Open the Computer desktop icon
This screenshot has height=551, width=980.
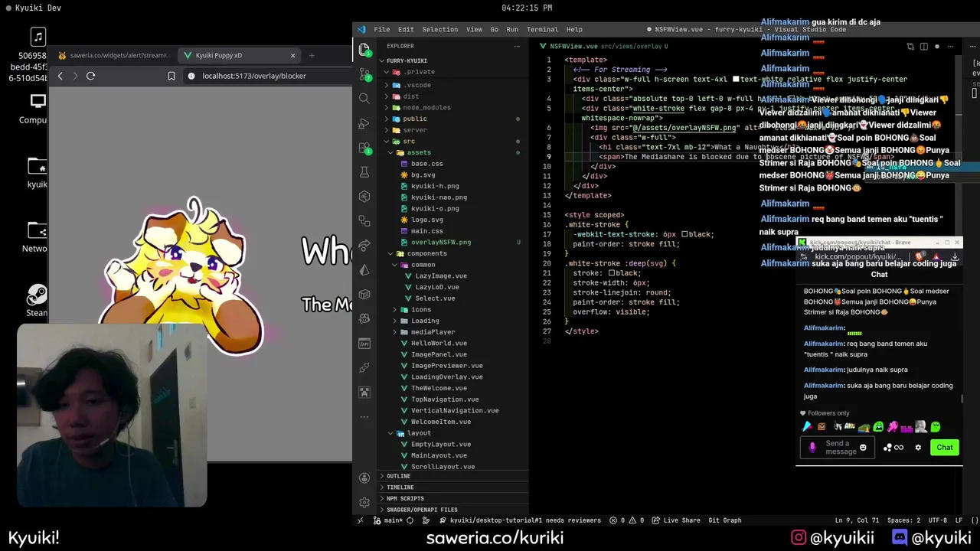pyautogui.click(x=35, y=109)
